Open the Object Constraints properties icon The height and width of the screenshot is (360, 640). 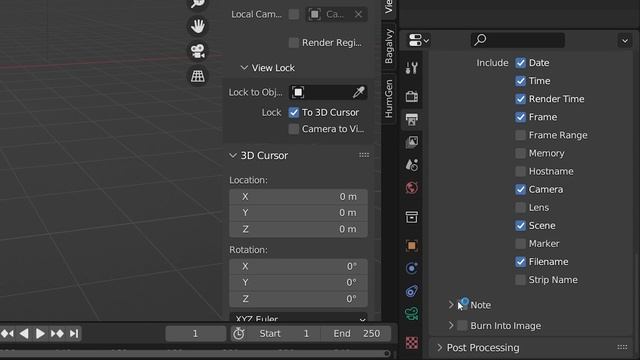pyautogui.click(x=411, y=291)
